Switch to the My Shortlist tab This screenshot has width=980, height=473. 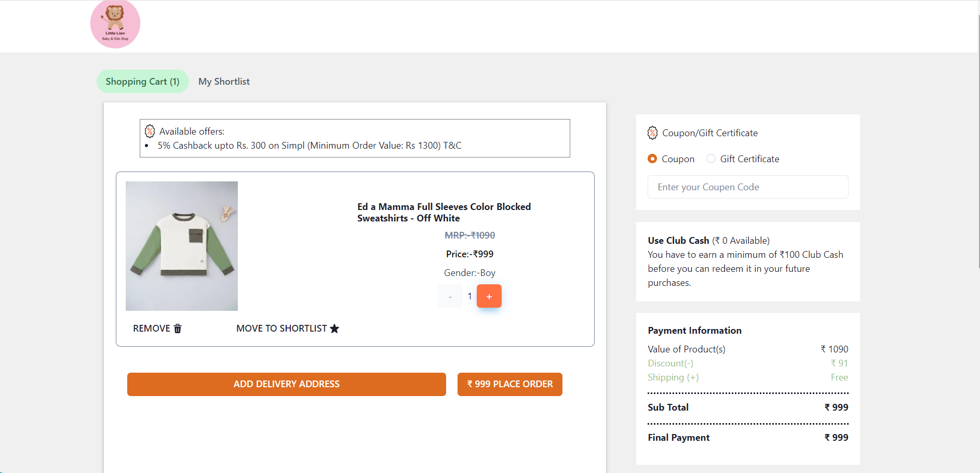[x=224, y=82]
